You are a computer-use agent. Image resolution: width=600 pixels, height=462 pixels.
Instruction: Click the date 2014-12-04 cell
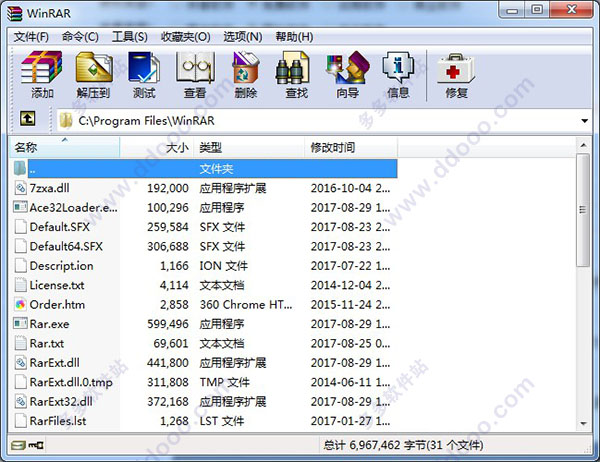[x=350, y=285]
